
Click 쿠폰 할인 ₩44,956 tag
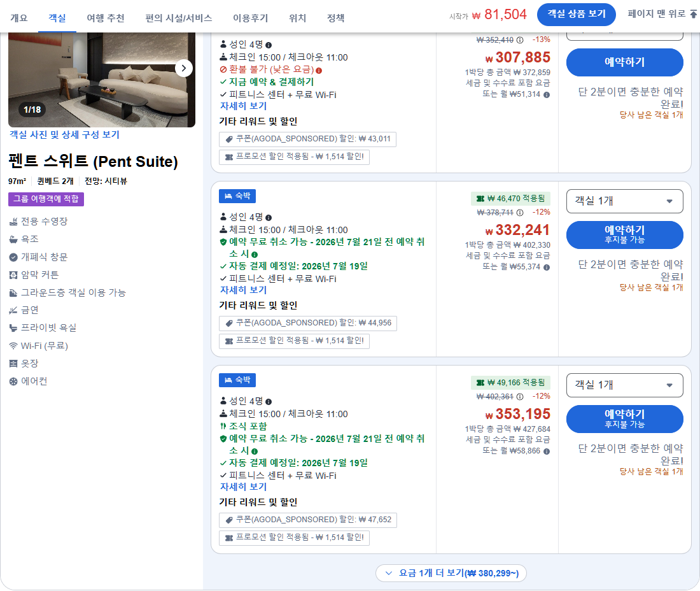coord(308,323)
